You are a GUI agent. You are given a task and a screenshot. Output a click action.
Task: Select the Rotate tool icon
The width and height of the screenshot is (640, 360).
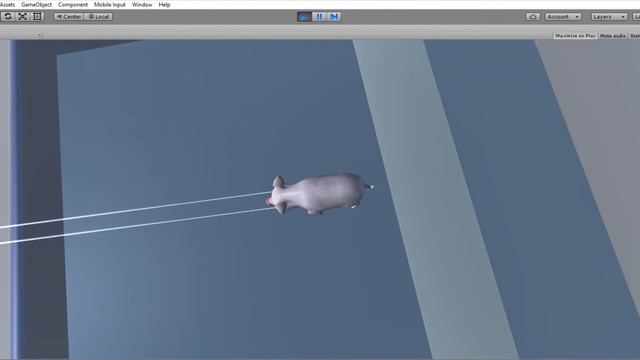[8, 17]
